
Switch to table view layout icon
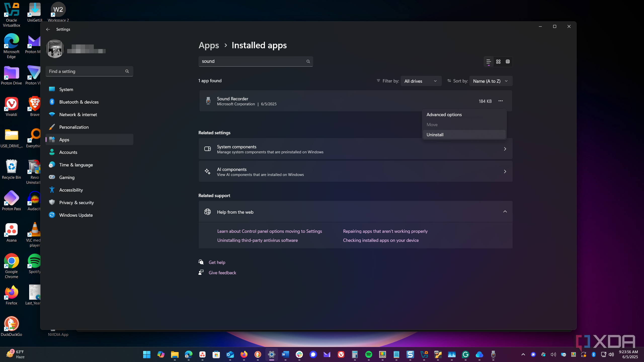click(x=508, y=62)
